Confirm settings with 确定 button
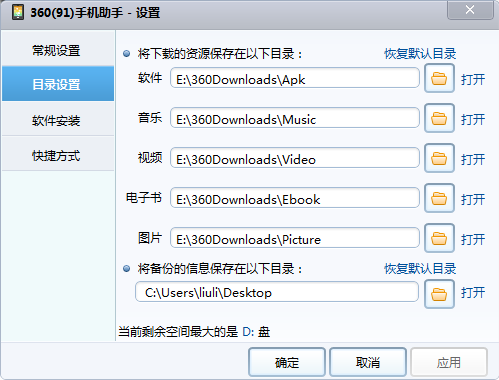The height and width of the screenshot is (380, 499). pyautogui.click(x=287, y=362)
